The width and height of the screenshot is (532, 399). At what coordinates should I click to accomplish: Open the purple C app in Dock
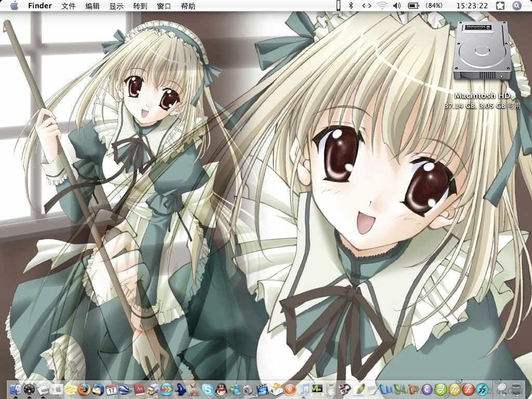427,390
